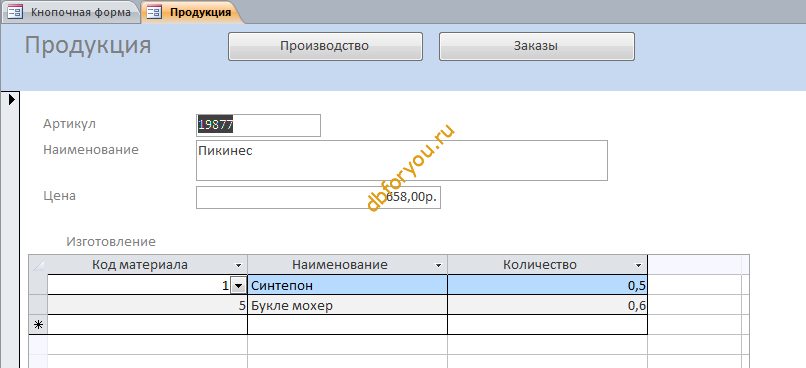Select the Продукция tab
The width and height of the screenshot is (806, 368).
pyautogui.click(x=193, y=12)
